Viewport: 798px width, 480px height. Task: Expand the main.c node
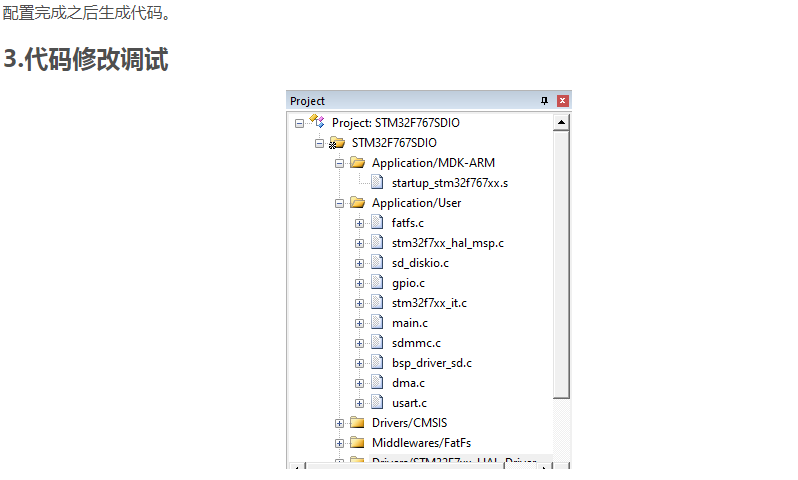pyautogui.click(x=359, y=323)
